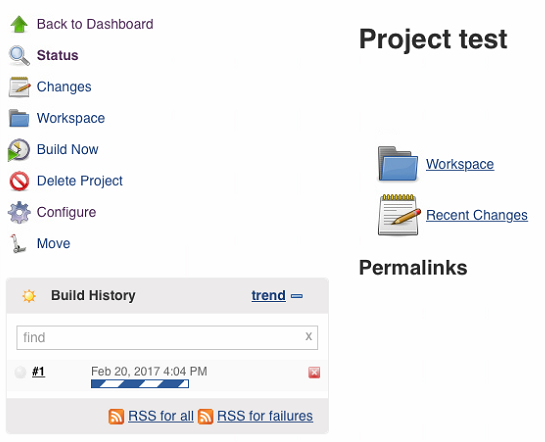This screenshot has width=545, height=442.
Task: Open the trend link
Action: click(268, 295)
